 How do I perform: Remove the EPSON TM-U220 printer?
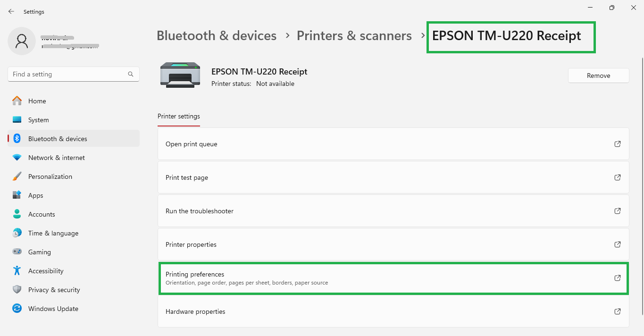599,76
